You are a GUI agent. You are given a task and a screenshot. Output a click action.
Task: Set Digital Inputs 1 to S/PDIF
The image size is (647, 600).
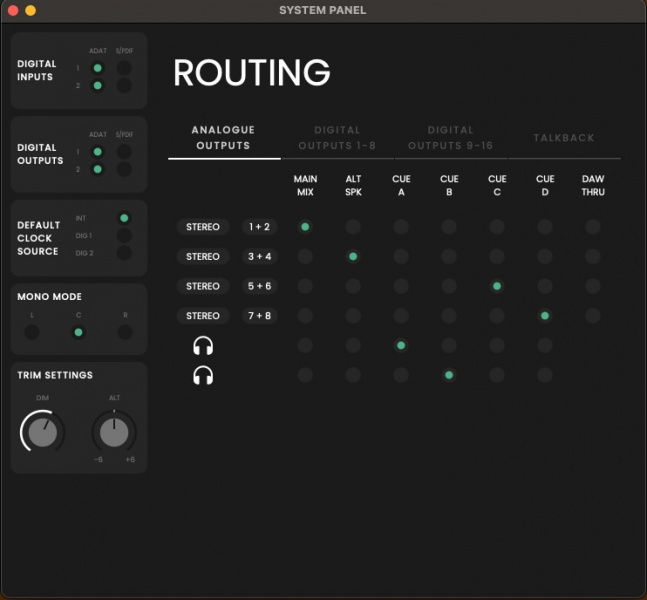click(x=124, y=68)
